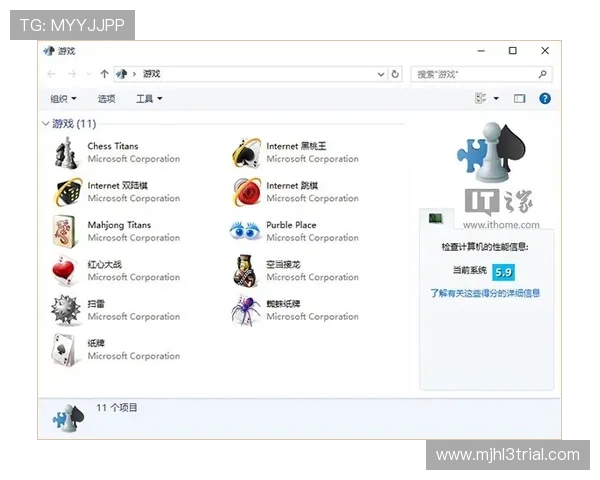
Task: Click the breadcrumb separator chevron
Action: (134, 74)
